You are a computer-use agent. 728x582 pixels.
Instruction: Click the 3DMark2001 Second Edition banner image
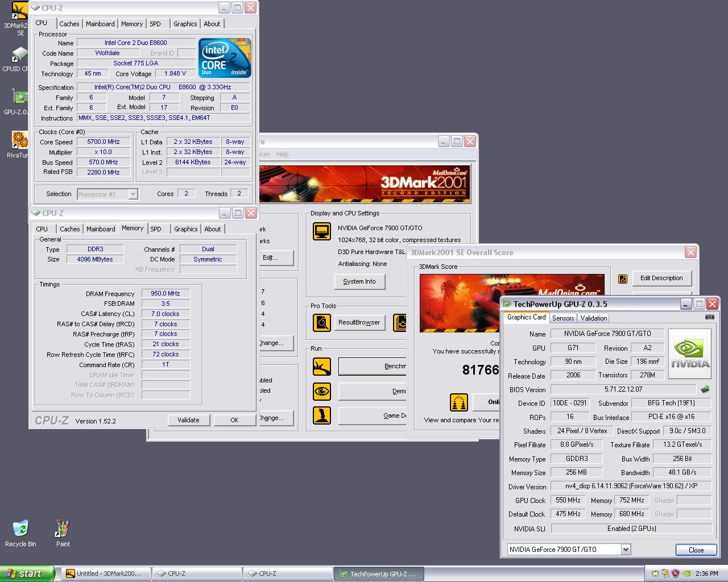(365, 184)
